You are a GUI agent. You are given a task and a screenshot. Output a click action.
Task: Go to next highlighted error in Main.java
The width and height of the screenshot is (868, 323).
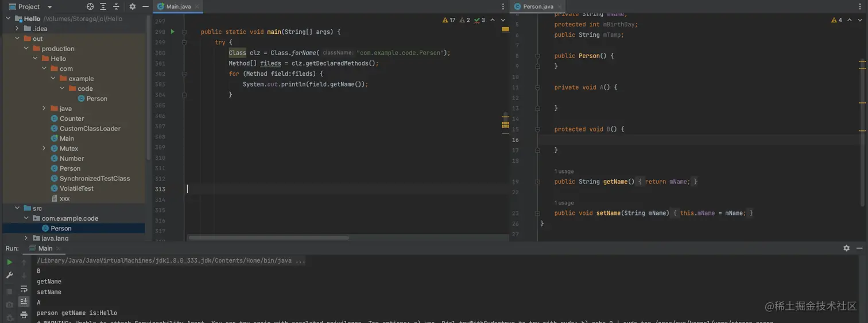(503, 20)
